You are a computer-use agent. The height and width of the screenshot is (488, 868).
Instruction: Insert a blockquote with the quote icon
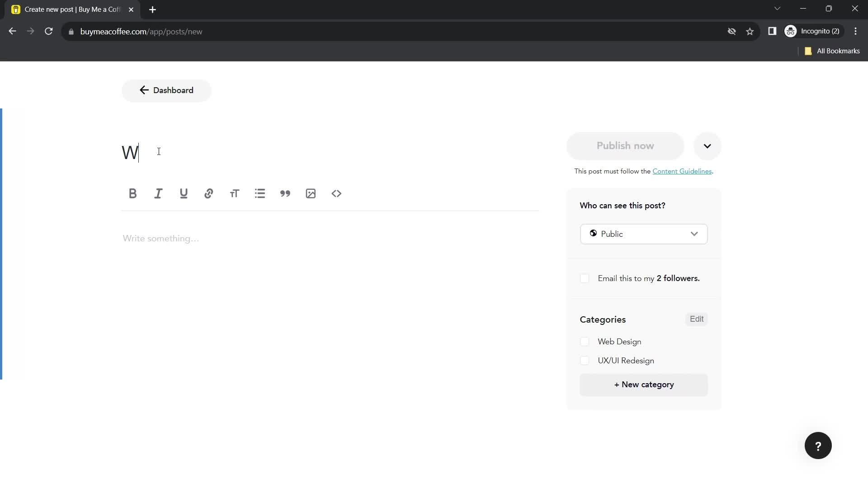[x=285, y=193]
